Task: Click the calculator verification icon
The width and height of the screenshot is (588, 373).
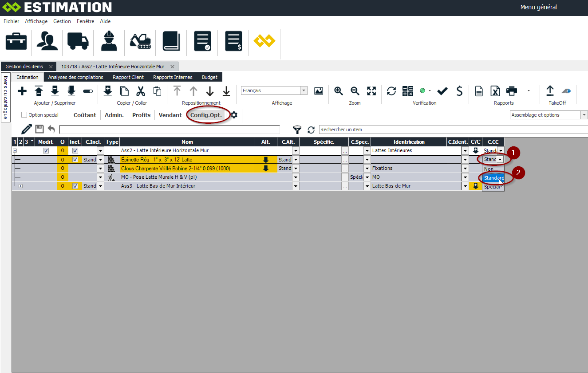Action: (407, 91)
